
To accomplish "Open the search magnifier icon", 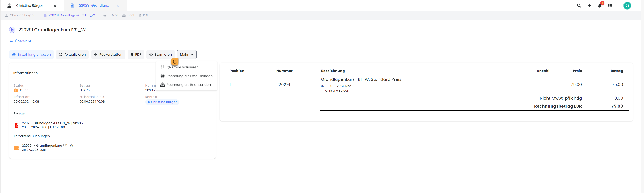I will point(579,6).
